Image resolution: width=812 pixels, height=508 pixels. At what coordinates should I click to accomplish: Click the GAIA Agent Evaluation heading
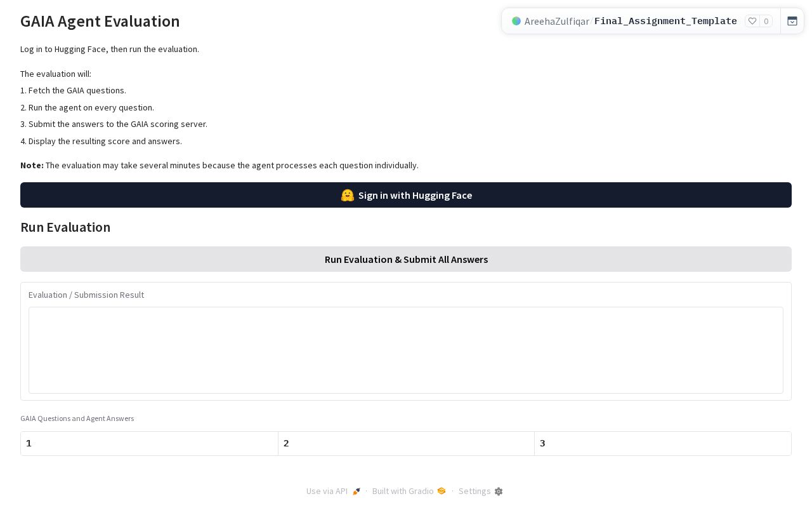(x=100, y=22)
